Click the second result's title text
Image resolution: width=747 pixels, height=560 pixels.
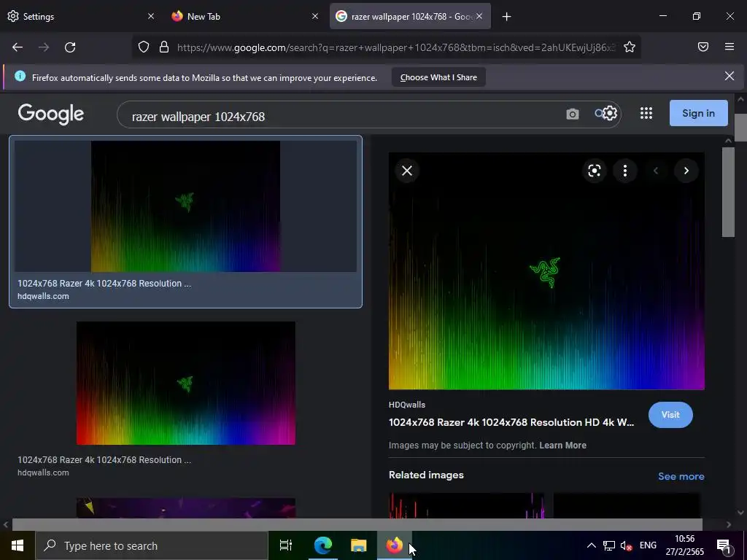104,460
